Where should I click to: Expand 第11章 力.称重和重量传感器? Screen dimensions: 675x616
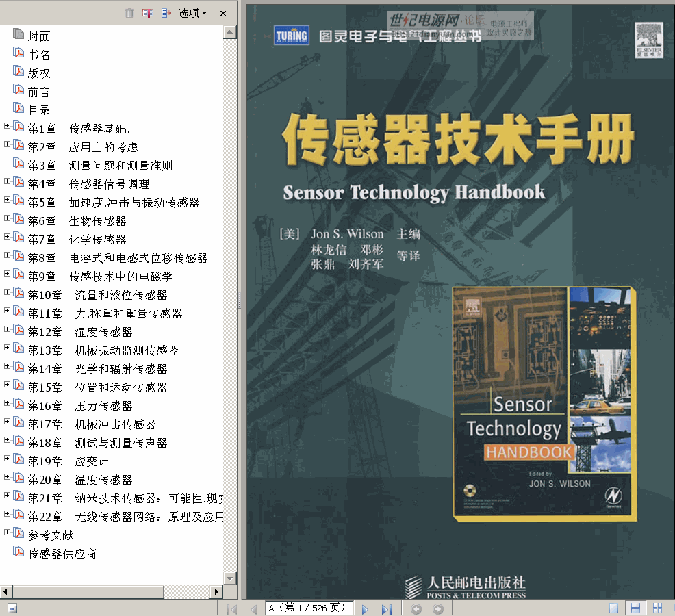[7, 311]
